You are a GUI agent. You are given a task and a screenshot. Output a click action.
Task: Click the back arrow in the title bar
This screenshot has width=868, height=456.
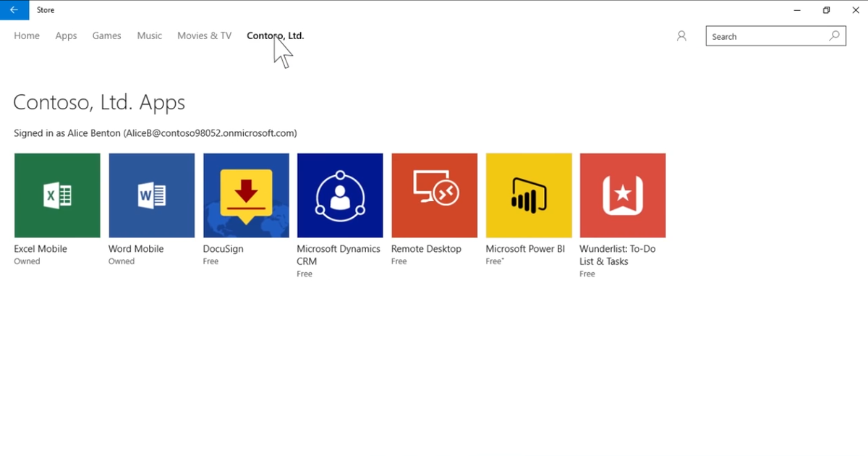(x=14, y=9)
